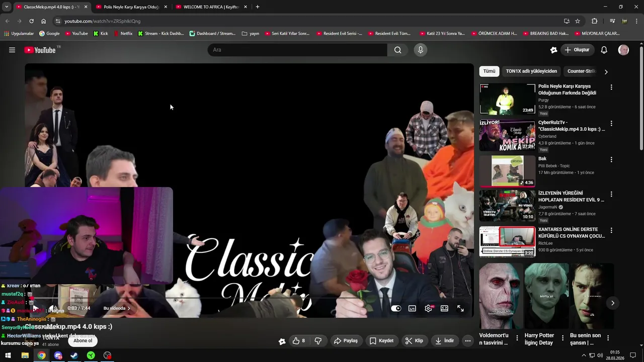Expand the Bu videoda chapters
The height and width of the screenshot is (362, 644).
coord(117,308)
